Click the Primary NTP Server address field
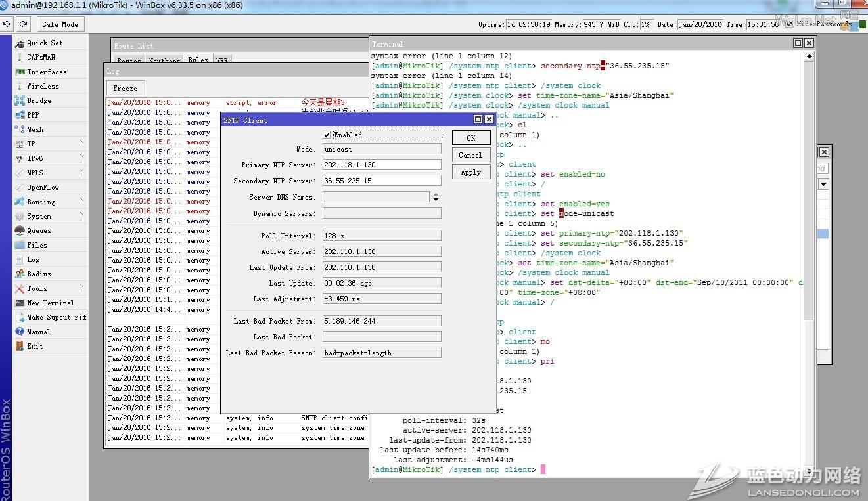This screenshot has width=868, height=501. (x=382, y=165)
